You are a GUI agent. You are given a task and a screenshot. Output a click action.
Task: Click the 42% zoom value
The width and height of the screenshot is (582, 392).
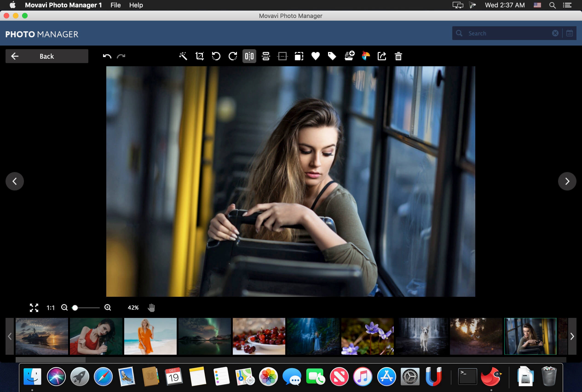[133, 308]
